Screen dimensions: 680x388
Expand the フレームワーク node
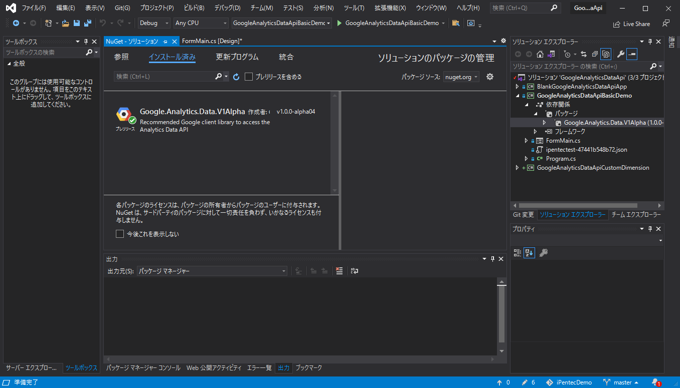click(x=535, y=132)
